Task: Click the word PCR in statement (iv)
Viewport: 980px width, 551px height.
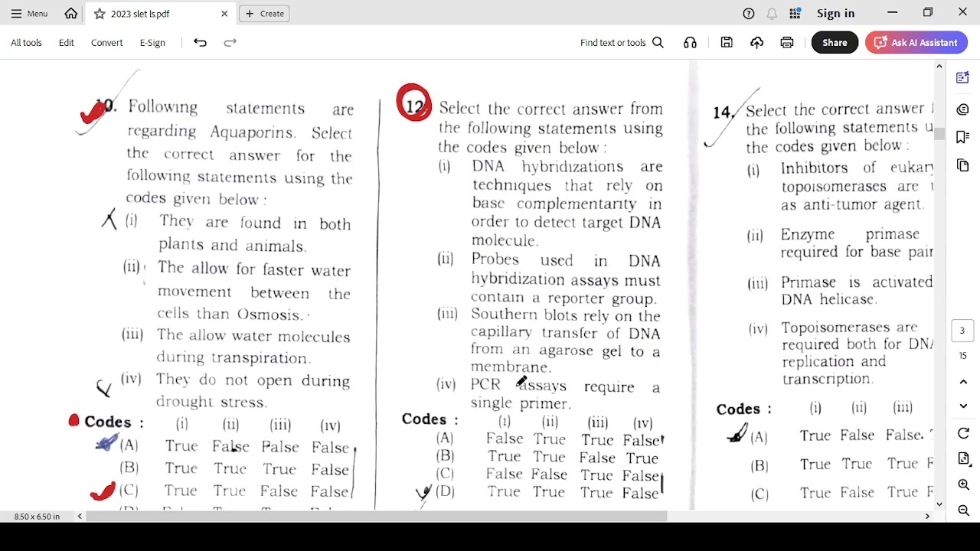Action: 485,385
